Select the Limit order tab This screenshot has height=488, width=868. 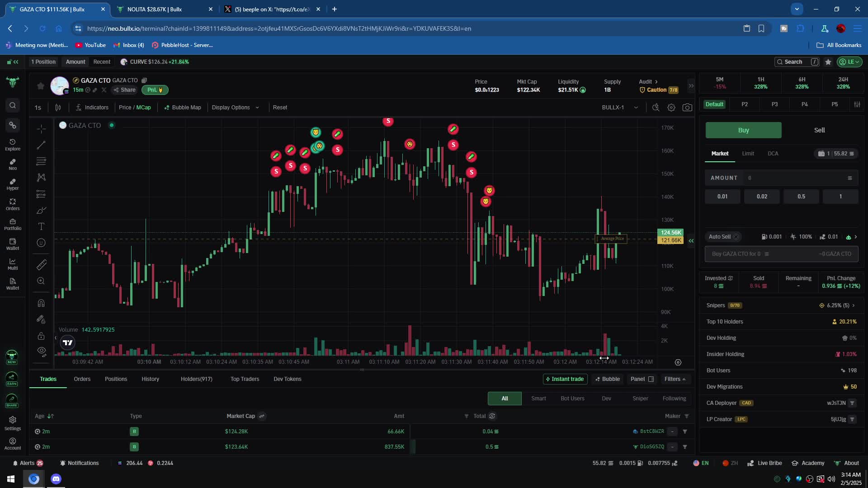click(x=748, y=154)
